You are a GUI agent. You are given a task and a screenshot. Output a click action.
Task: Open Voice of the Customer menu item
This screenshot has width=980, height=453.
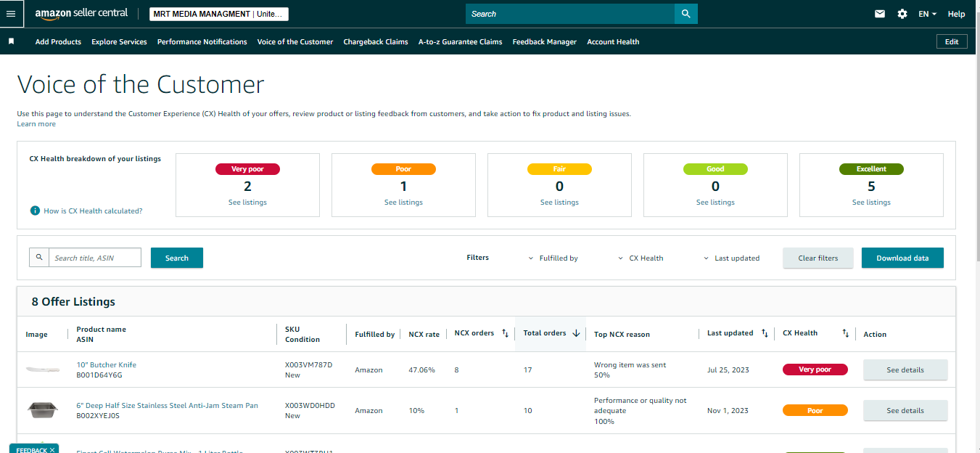click(295, 41)
